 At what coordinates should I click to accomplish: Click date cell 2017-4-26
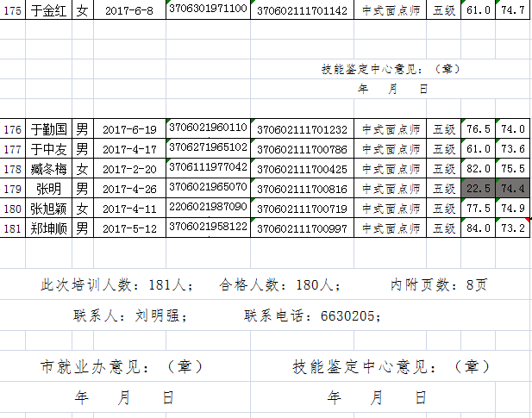129,189
